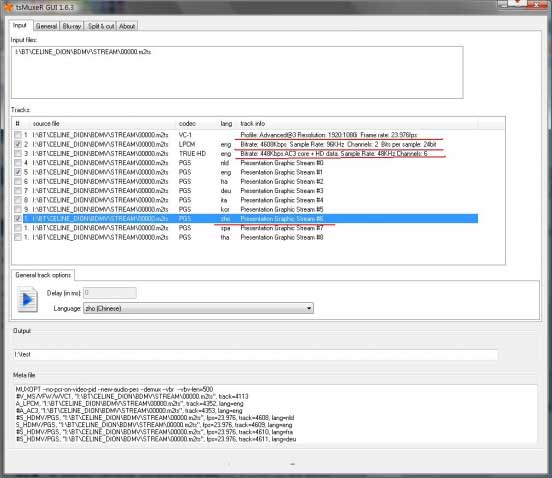Click the blue play file icon
This screenshot has width=552, height=478.
[x=27, y=299]
